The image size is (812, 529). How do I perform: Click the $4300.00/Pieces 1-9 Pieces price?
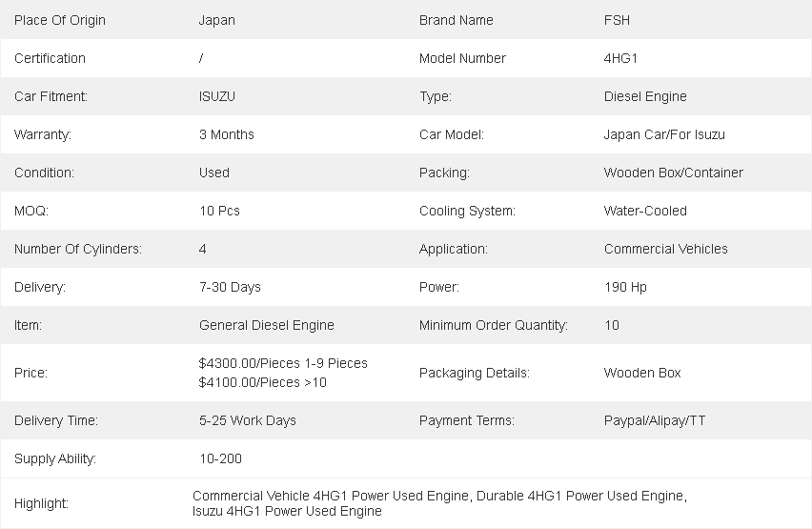(x=283, y=363)
